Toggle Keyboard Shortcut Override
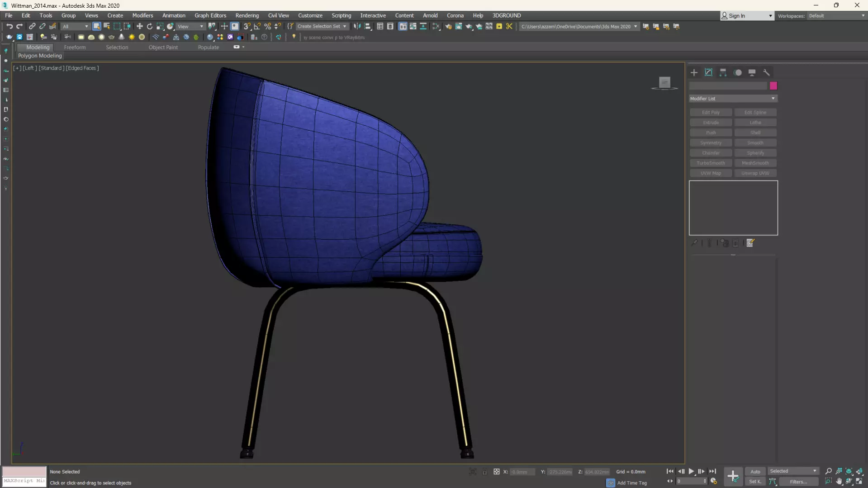This screenshot has height=488, width=868. tap(235, 26)
